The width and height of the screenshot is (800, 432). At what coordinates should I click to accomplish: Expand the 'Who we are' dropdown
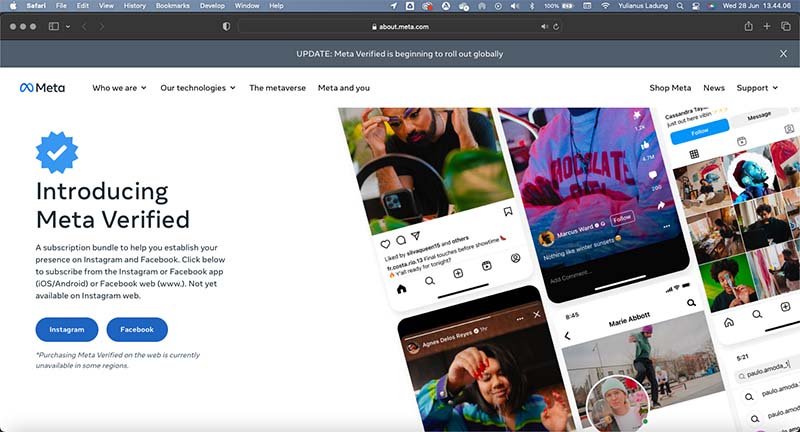pyautogui.click(x=119, y=88)
